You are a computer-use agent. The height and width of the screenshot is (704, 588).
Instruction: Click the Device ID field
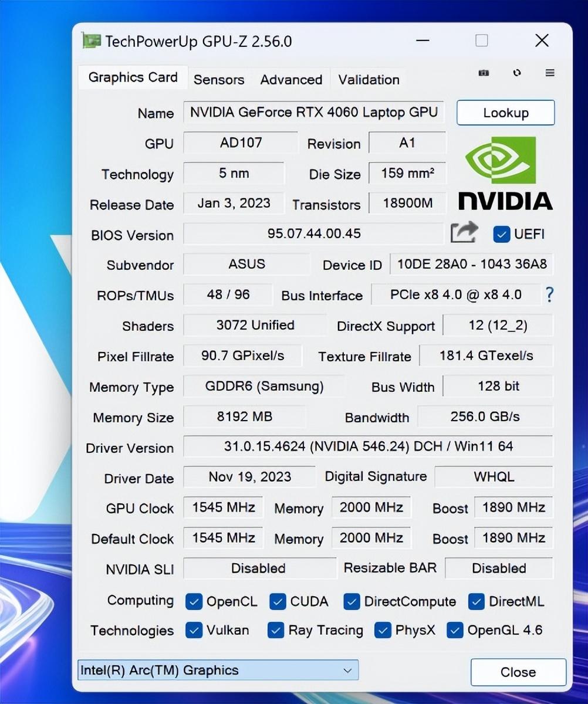472,264
